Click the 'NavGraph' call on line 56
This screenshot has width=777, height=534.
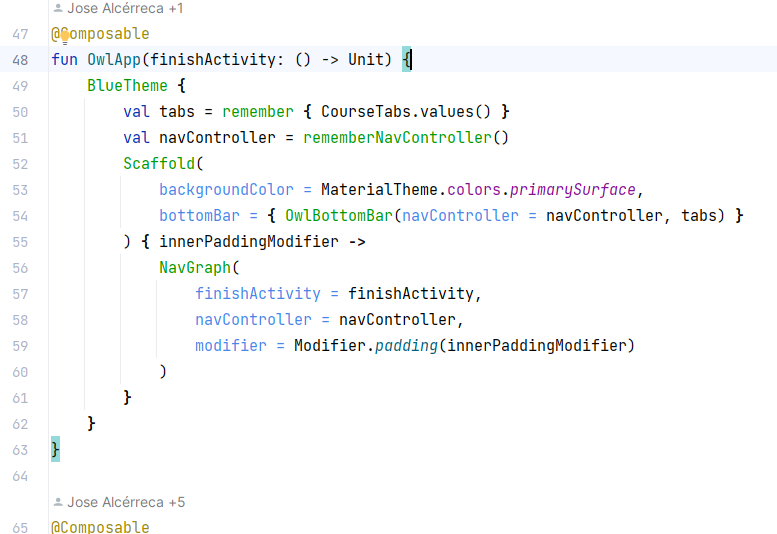click(x=195, y=267)
